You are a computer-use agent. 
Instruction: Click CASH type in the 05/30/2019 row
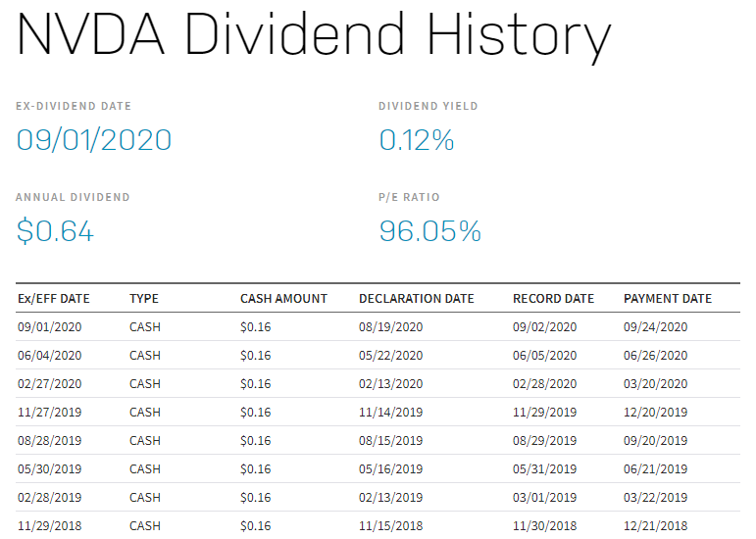(x=145, y=469)
